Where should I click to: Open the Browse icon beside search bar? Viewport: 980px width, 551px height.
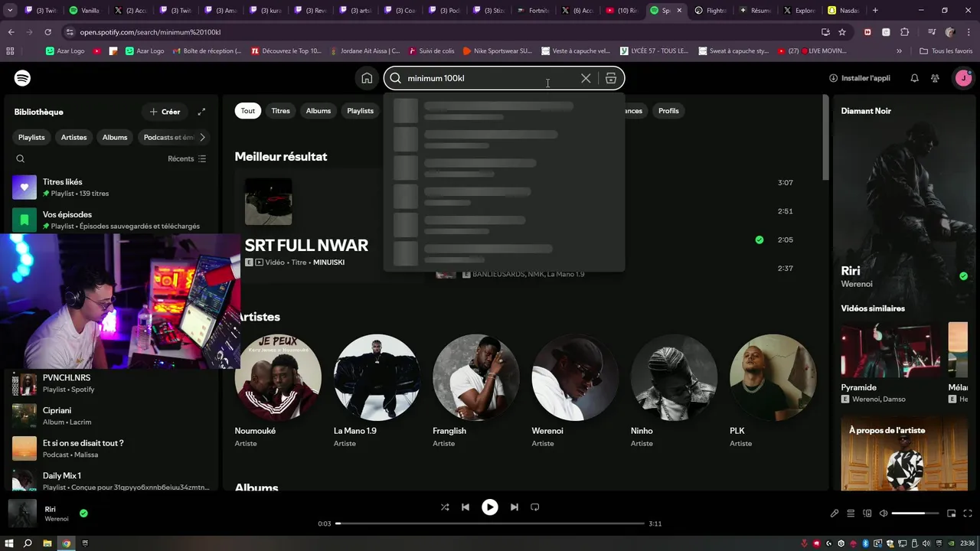coord(611,78)
